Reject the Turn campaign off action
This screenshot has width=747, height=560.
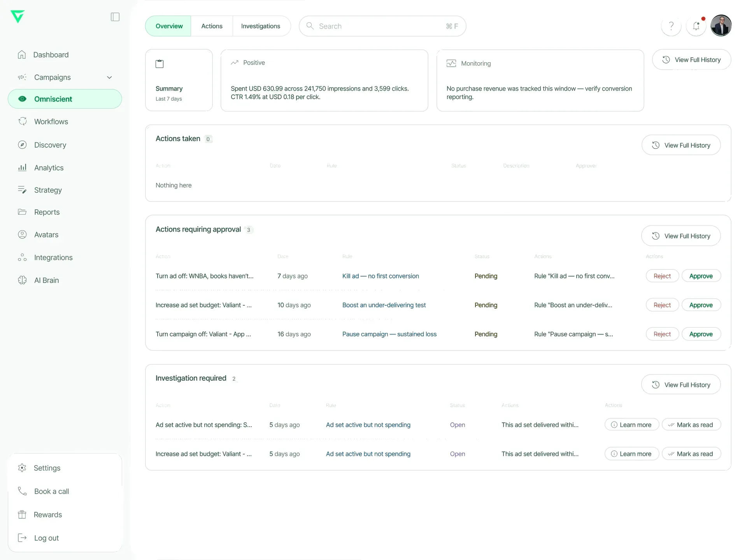click(x=662, y=334)
